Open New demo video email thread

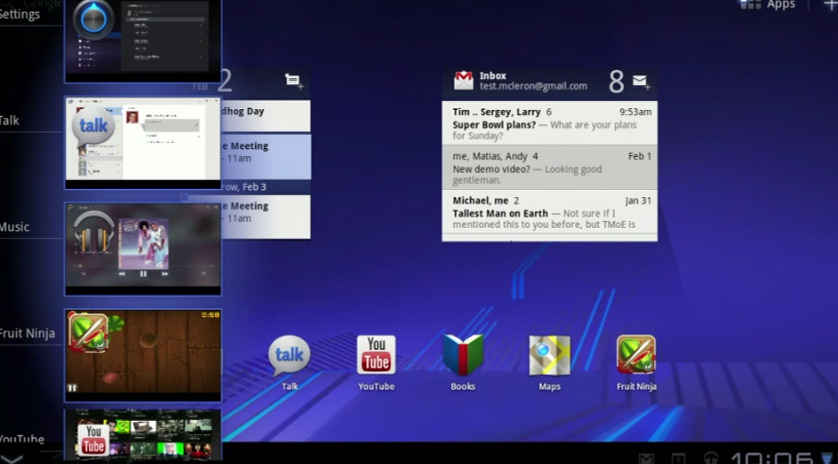coord(549,167)
